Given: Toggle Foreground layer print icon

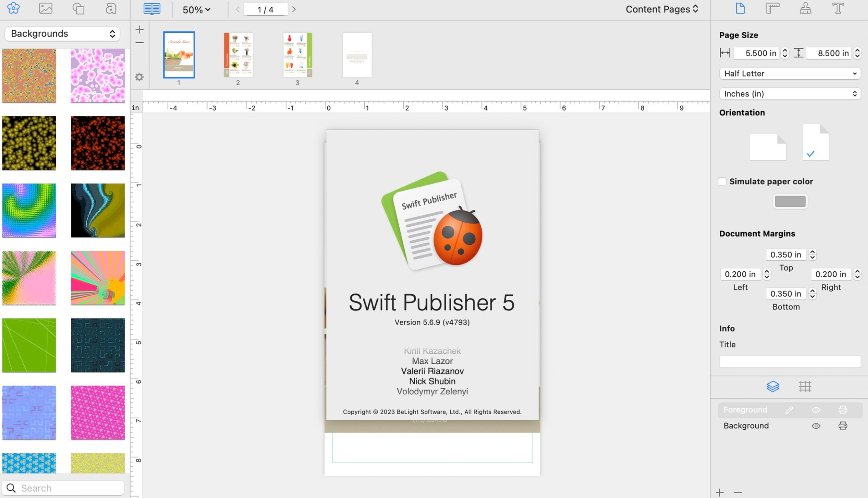Looking at the screenshot, I should click(x=843, y=410).
